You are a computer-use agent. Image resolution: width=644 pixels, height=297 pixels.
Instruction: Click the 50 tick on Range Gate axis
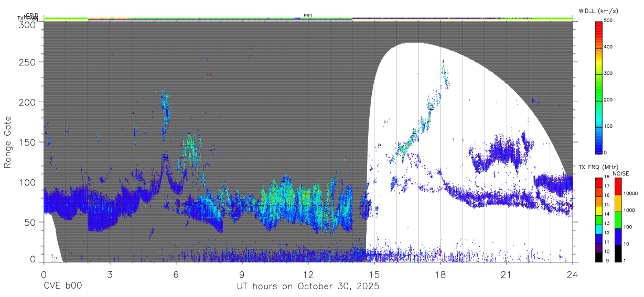point(30,222)
